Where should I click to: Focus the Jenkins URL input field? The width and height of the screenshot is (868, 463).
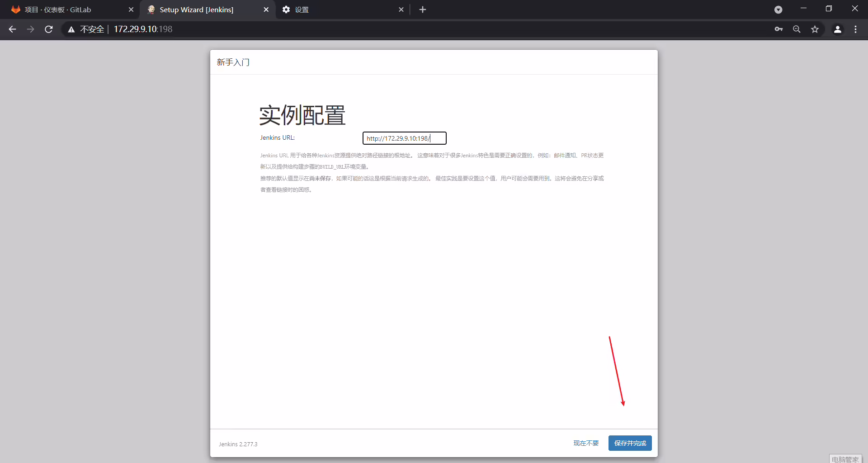(x=405, y=138)
